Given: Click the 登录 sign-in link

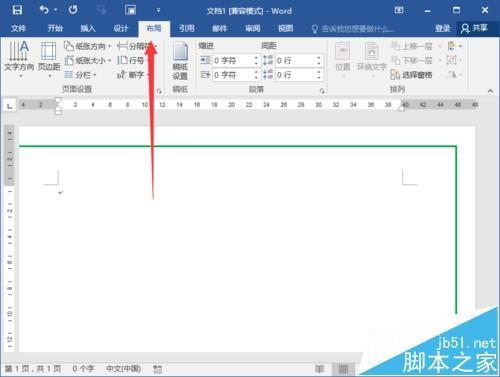Looking at the screenshot, I should click(443, 29).
